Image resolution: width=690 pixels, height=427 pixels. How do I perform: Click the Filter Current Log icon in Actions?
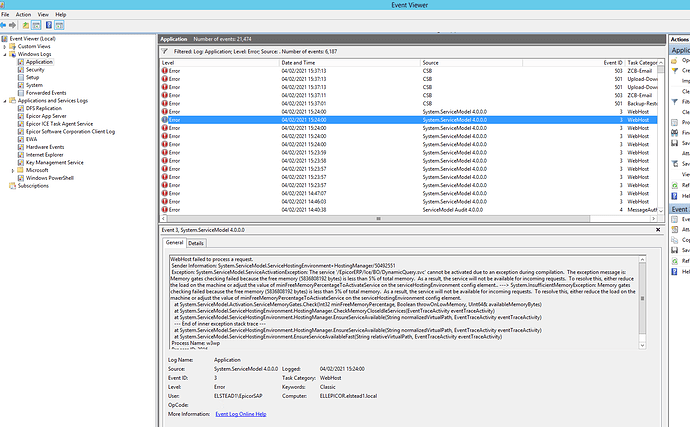pyautogui.click(x=674, y=102)
